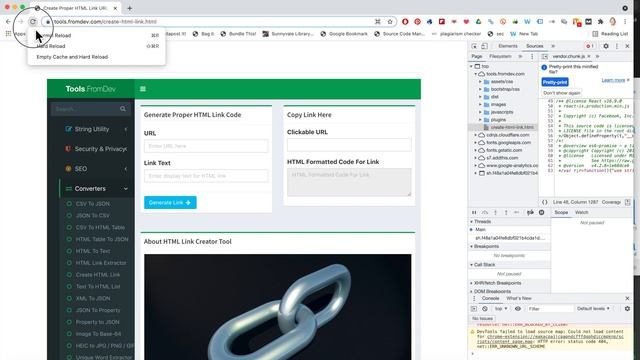This screenshot has height=360, width=640.
Task: Bookmark this page with the star icon
Action: pyautogui.click(x=390, y=22)
